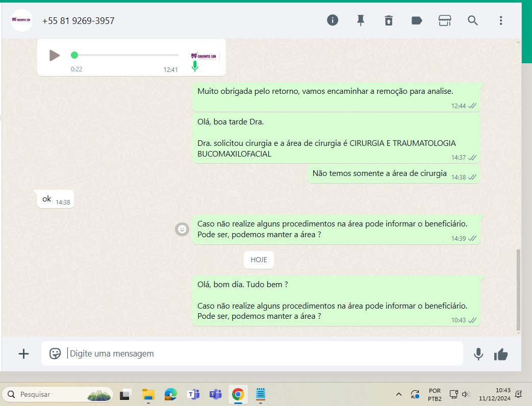Click the label tag icon in header
This screenshot has width=532, height=406.
417,20
